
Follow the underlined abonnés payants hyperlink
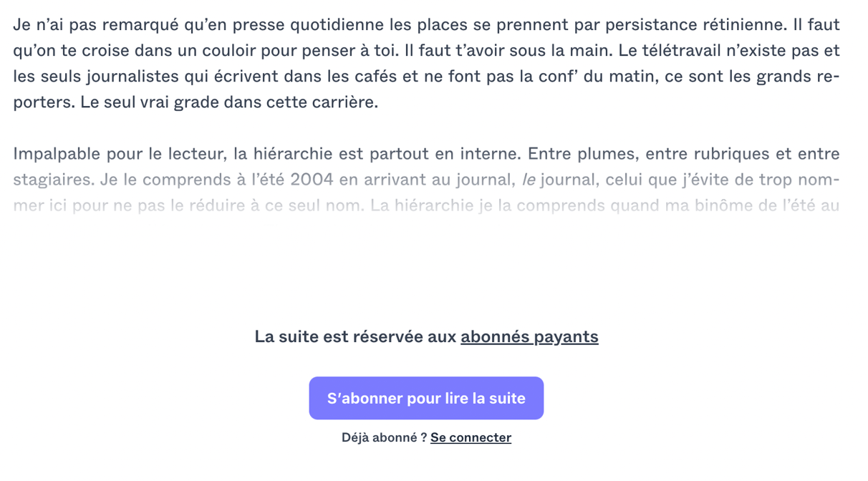tap(529, 336)
